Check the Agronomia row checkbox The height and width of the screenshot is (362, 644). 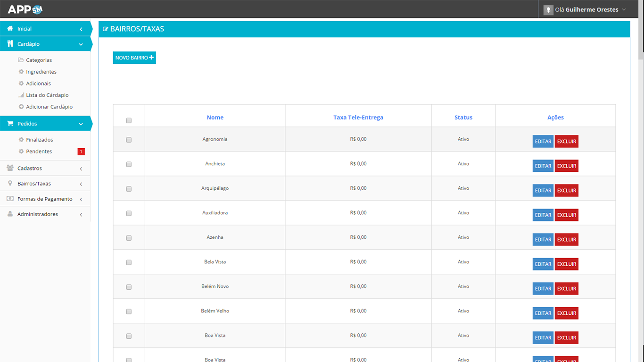(129, 140)
